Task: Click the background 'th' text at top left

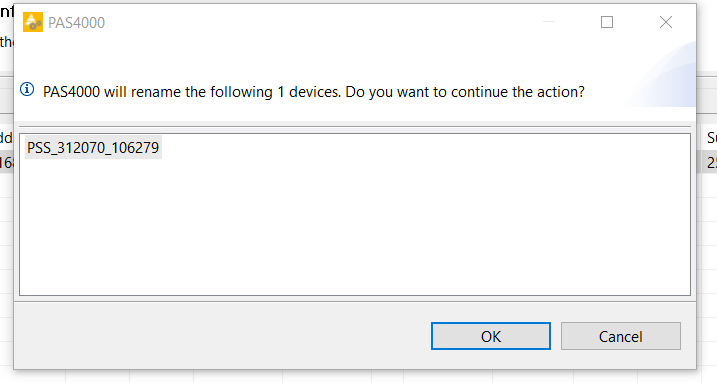Action: pos(6,42)
